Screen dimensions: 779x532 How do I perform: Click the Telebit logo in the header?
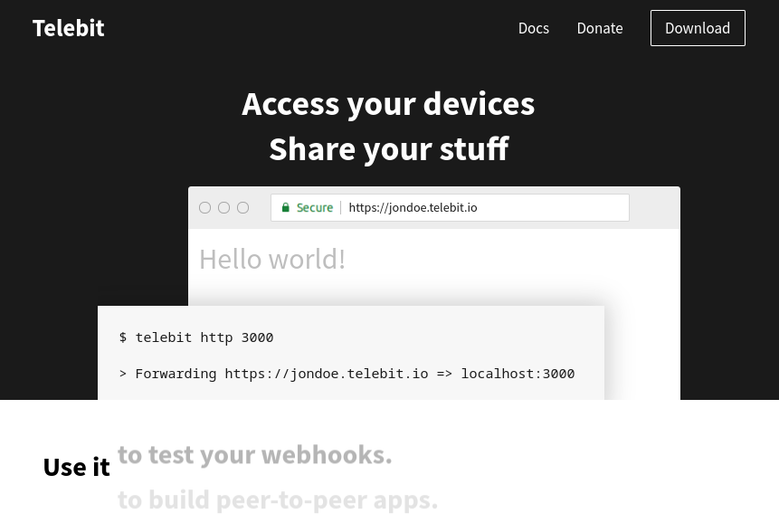[x=69, y=28]
